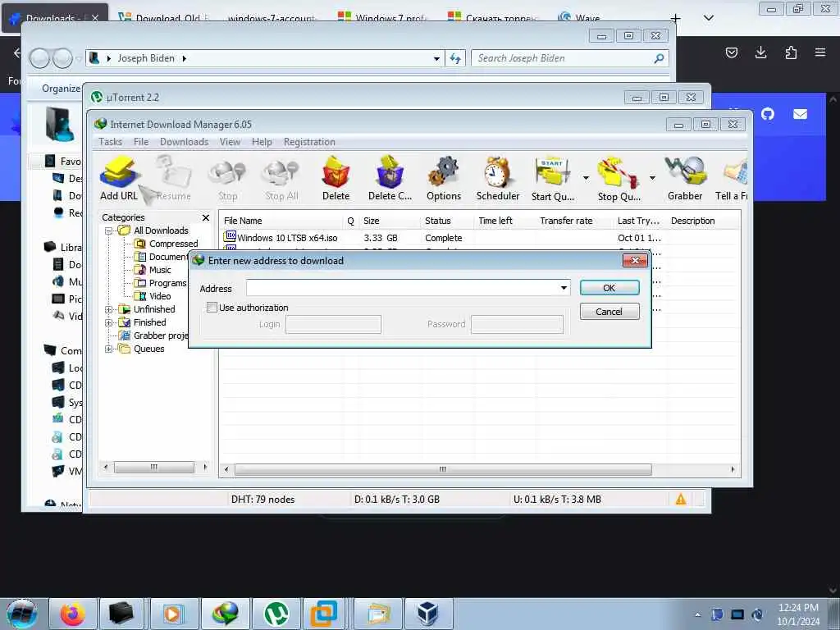This screenshot has height=630, width=840.
Task: Click the Resume toolbar icon
Action: tap(173, 178)
